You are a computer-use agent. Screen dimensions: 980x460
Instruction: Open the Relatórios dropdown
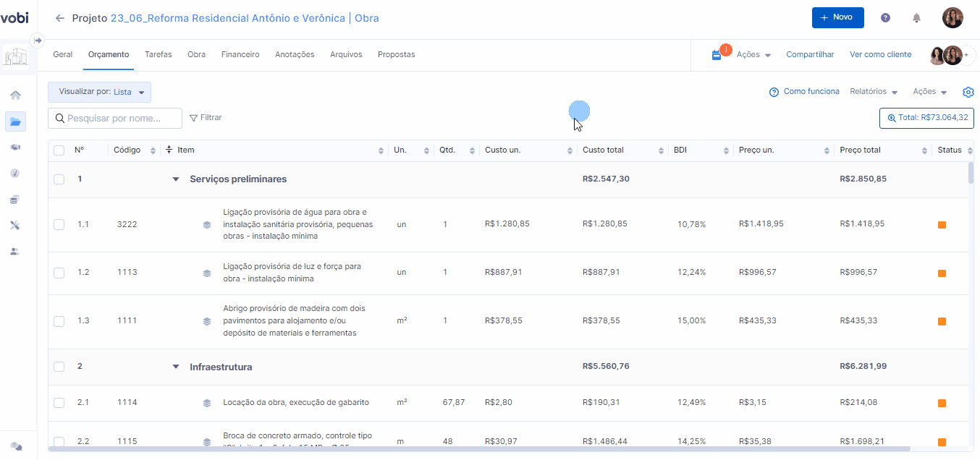pyautogui.click(x=874, y=92)
